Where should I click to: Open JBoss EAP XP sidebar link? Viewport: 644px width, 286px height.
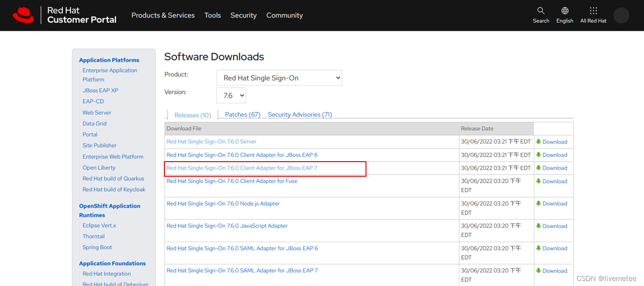101,90
